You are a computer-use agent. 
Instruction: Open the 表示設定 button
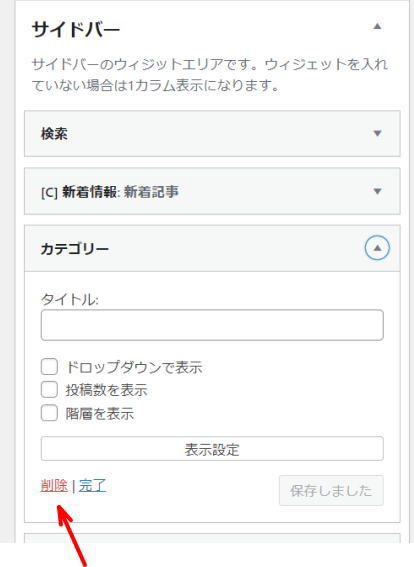(212, 449)
